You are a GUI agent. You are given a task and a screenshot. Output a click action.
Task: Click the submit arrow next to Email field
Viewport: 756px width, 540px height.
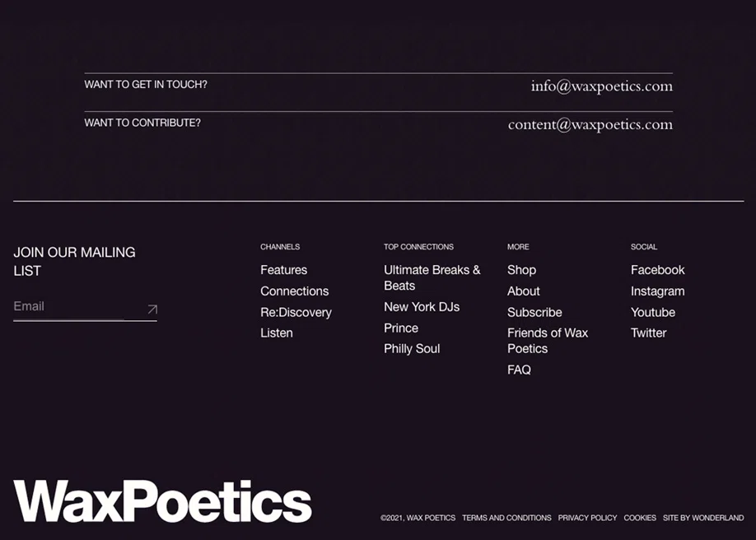click(151, 309)
